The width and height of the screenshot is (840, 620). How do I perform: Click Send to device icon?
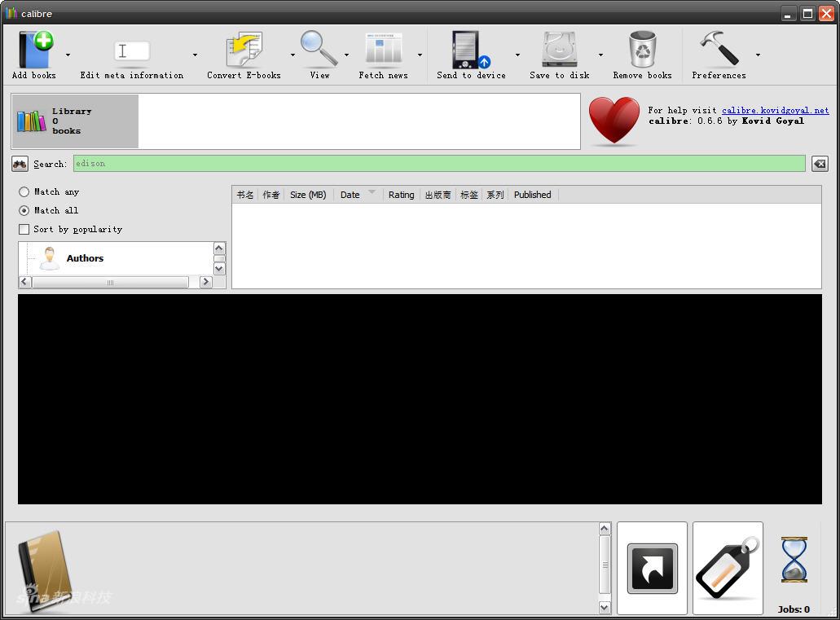(470, 51)
